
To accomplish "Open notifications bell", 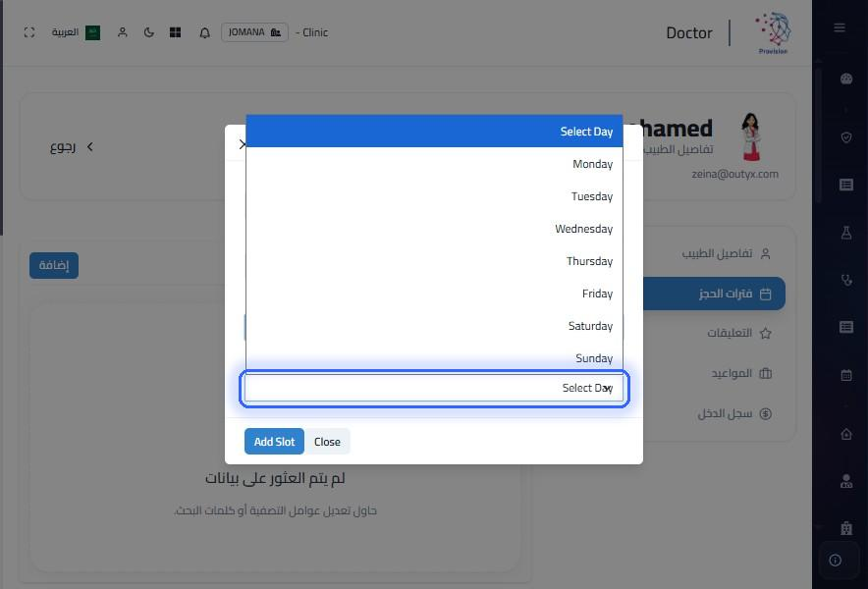I will tap(205, 33).
